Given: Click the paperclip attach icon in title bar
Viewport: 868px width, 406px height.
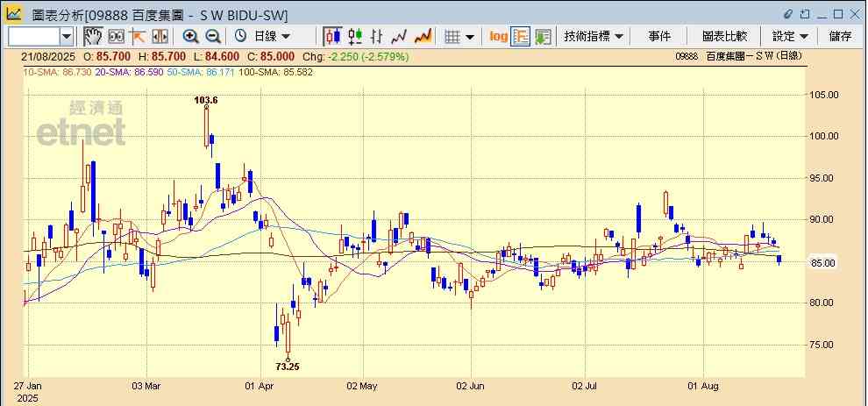Looking at the screenshot, I should [x=789, y=14].
